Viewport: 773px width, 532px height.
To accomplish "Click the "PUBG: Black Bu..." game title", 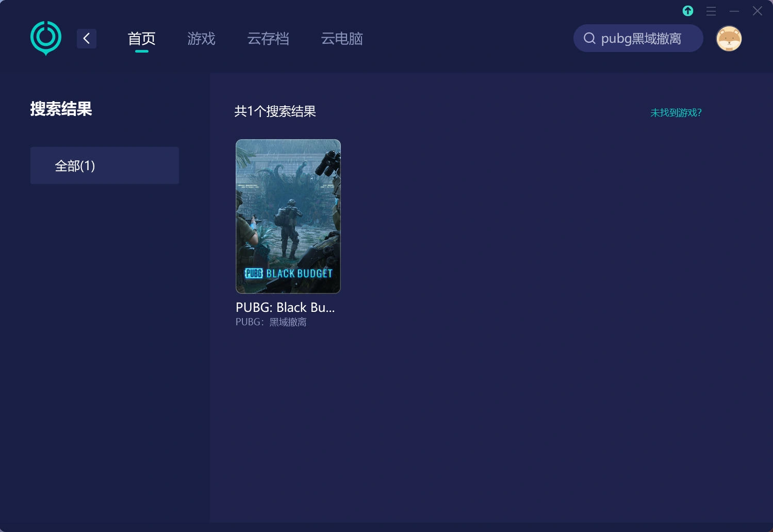I will (285, 307).
